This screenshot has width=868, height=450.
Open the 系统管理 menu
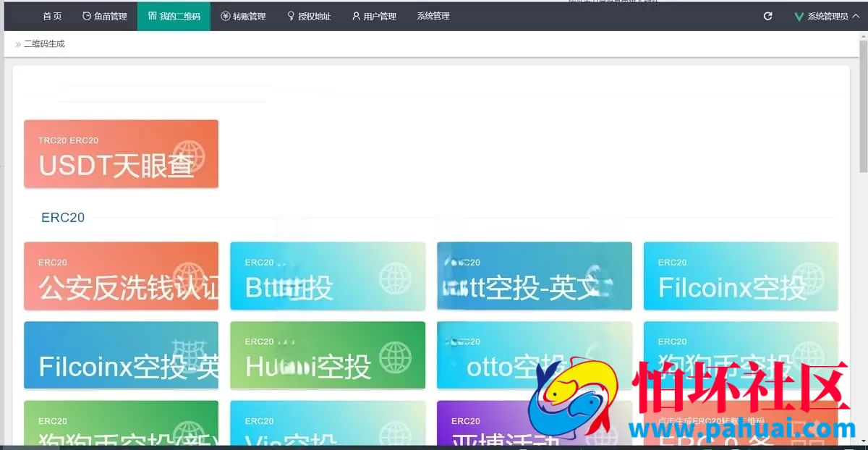433,16
